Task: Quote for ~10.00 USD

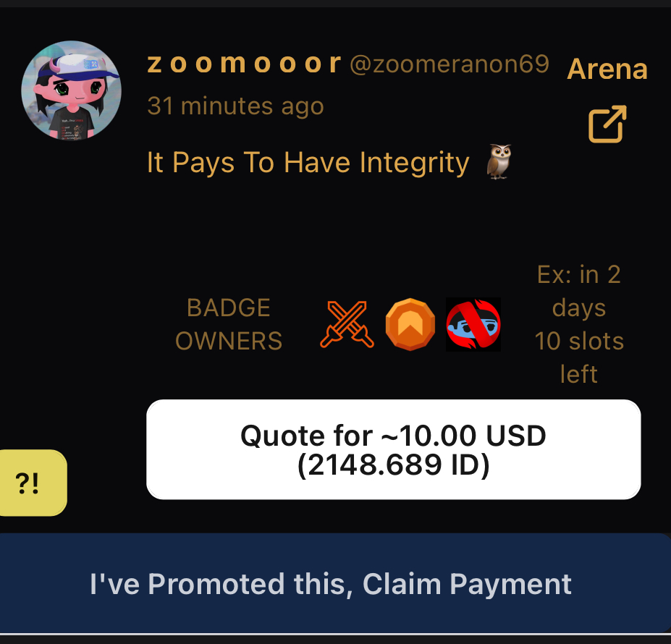Action: (394, 449)
